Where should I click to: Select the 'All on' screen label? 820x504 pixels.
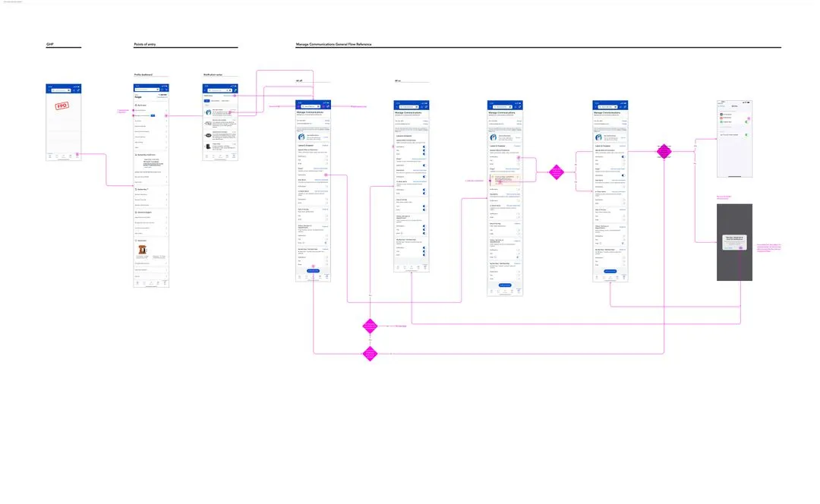[397, 81]
